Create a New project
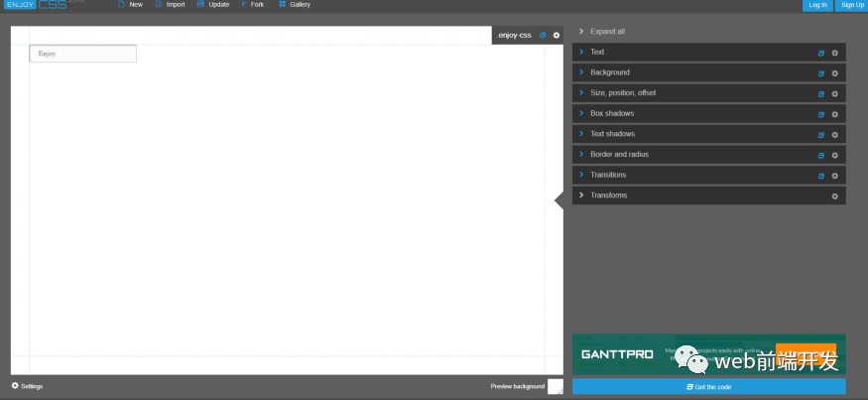This screenshot has width=868, height=400. pos(130,4)
